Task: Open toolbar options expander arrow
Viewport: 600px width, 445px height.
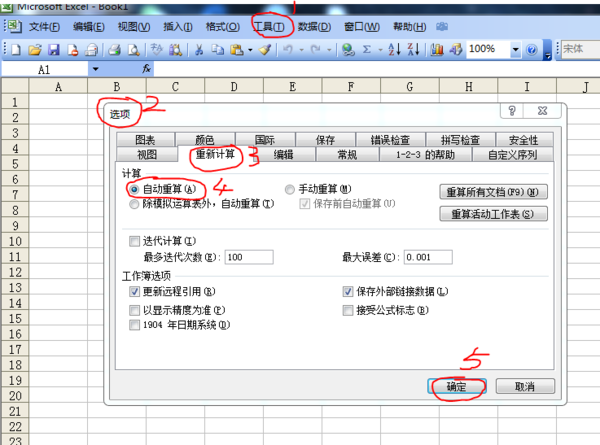Action: coord(548,50)
